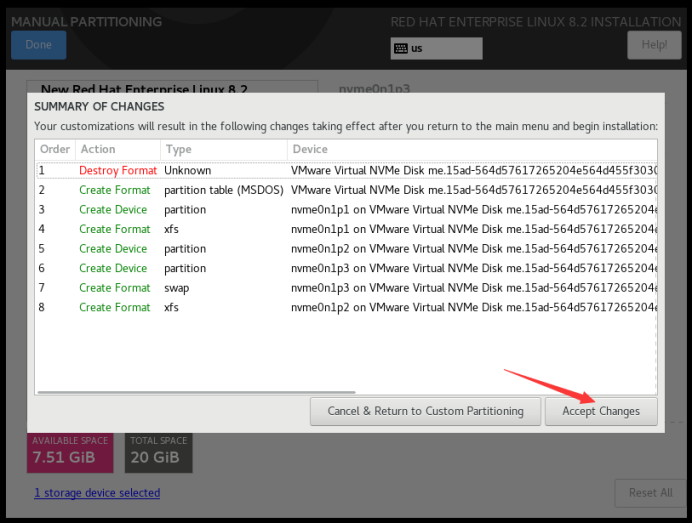Click the VMware Virtual NVMe Disk cell in row 1

pos(474,170)
